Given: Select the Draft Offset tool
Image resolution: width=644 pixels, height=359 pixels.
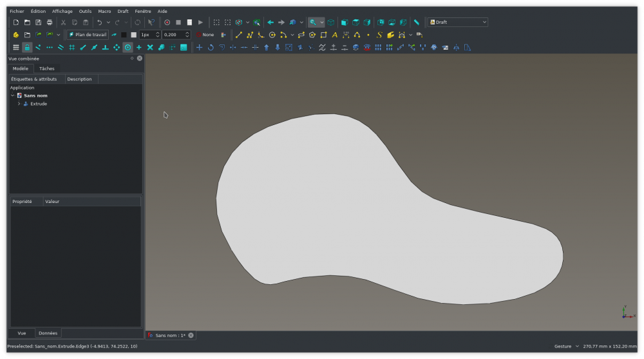Looking at the screenshot, I should 222,47.
